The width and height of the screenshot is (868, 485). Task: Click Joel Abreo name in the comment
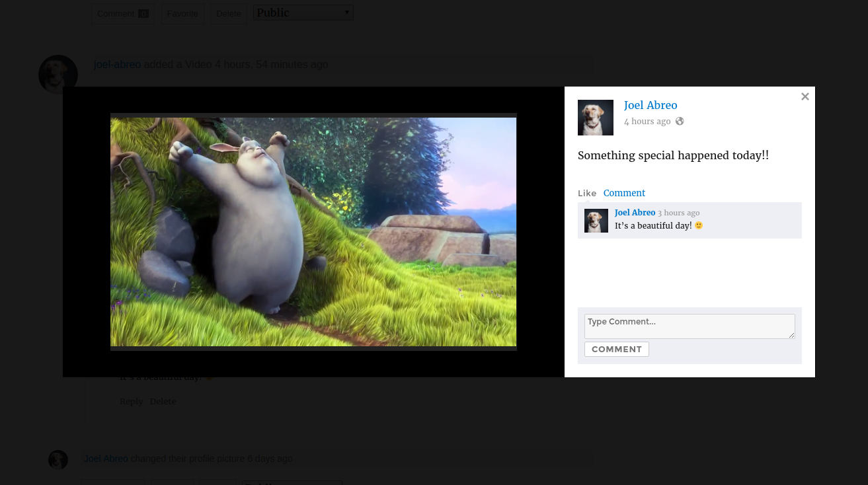tap(635, 213)
